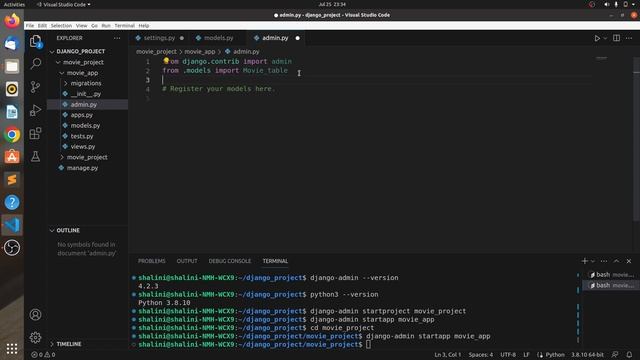Open the run button dropdown arrow
Image resolution: width=640 pixels, height=360 pixels.
(605, 38)
